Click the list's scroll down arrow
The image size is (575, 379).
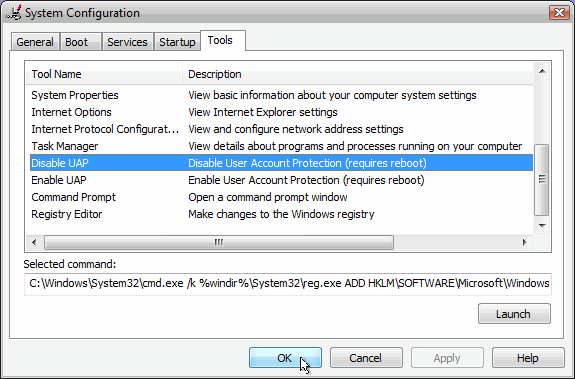point(542,226)
